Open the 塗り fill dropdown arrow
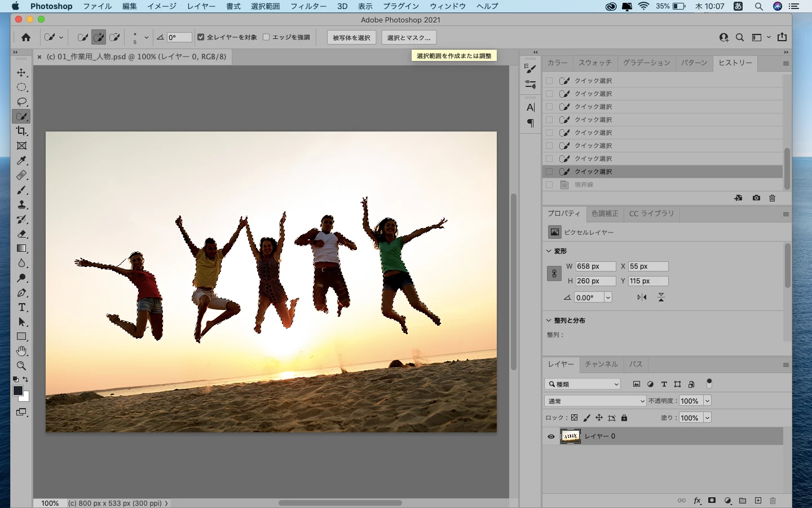812x508 pixels. 707,418
